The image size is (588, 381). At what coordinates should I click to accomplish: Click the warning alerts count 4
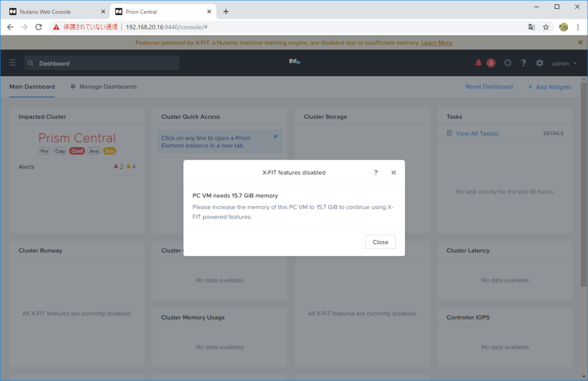(x=131, y=167)
